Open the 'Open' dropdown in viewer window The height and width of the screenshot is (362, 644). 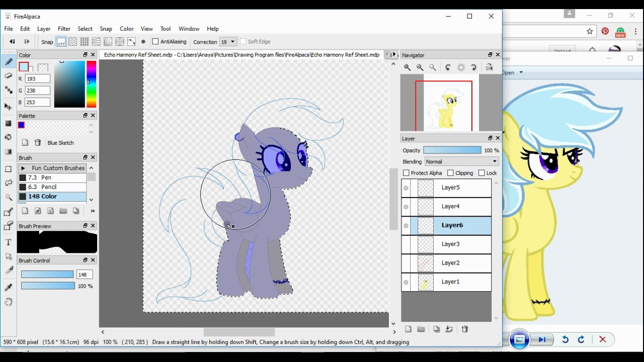(x=513, y=72)
